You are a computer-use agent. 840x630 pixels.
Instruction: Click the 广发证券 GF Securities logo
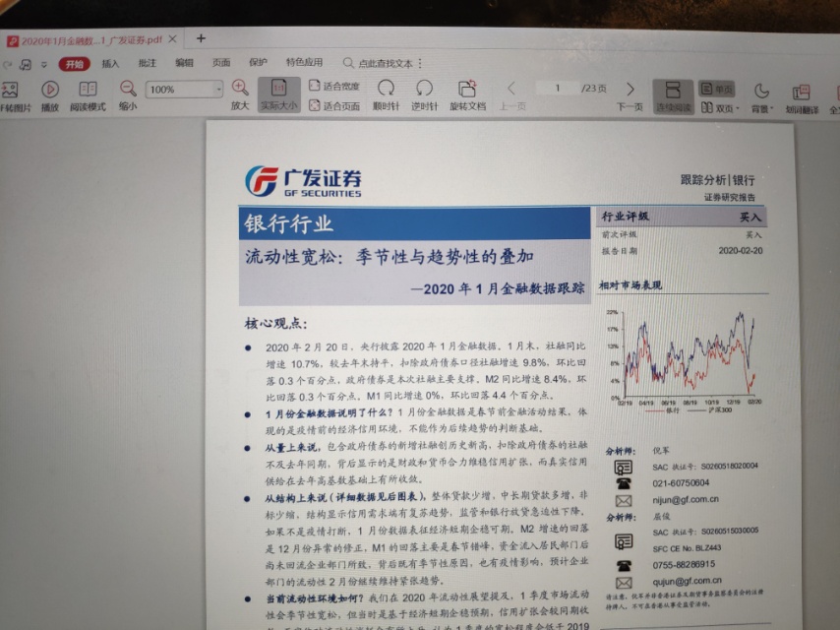tap(303, 181)
